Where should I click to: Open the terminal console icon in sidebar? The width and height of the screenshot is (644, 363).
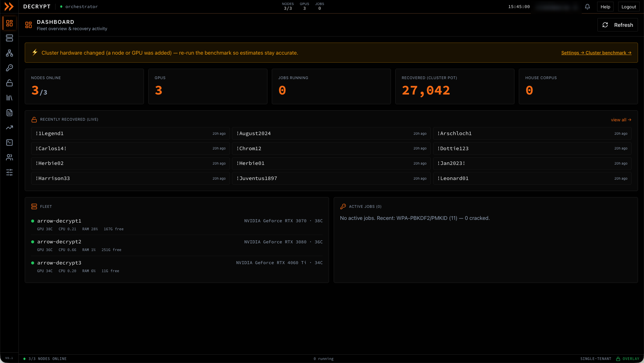[9, 142]
